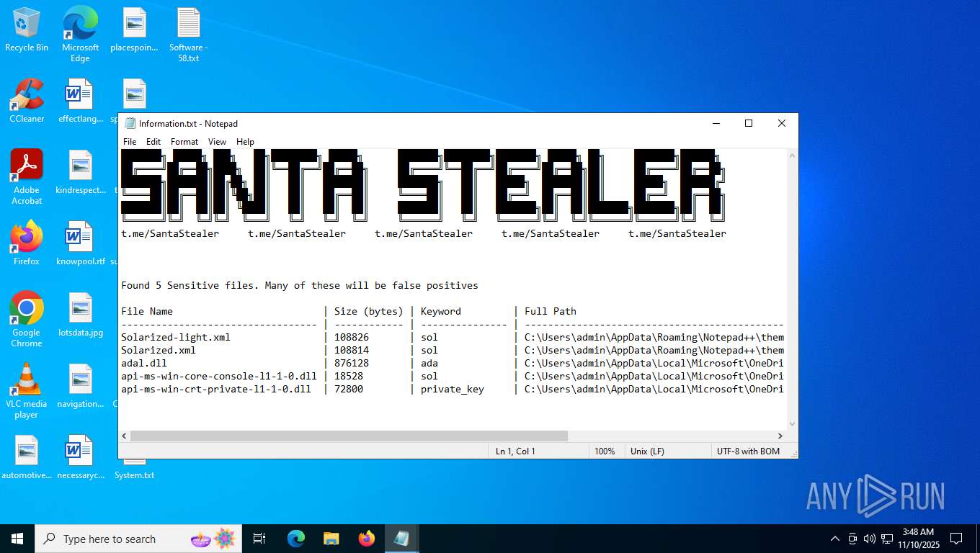Click the UTF-8 with BOM status entry

(x=749, y=451)
